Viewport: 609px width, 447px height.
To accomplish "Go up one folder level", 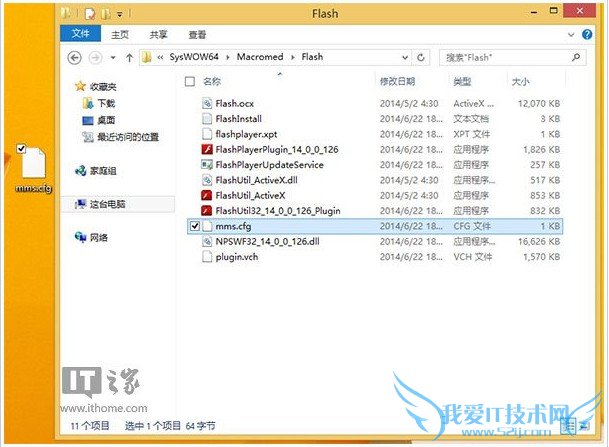I will click(129, 58).
